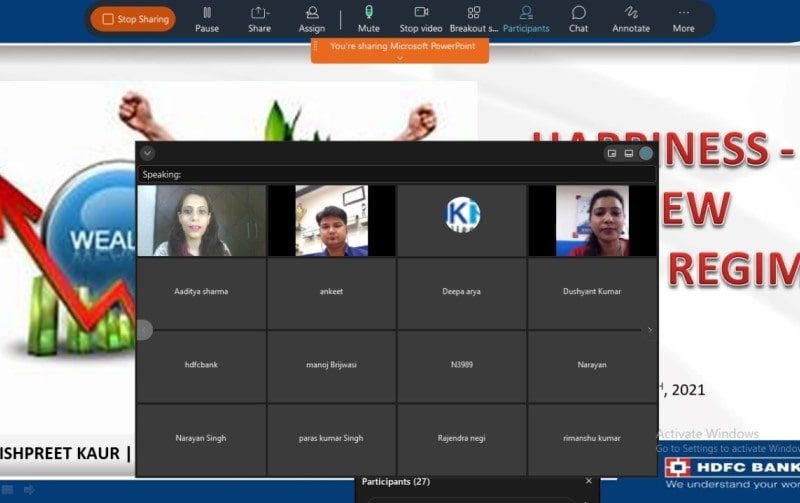Open Breakout sessions
Screen dimensions: 800x503
click(x=473, y=18)
